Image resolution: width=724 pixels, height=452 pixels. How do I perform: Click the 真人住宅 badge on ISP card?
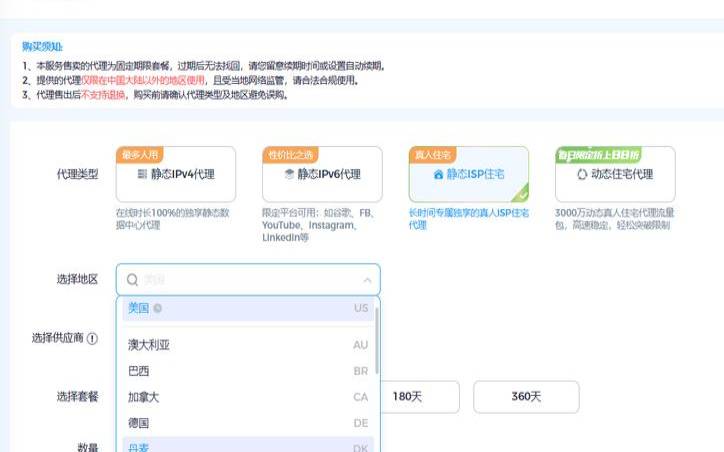click(433, 155)
